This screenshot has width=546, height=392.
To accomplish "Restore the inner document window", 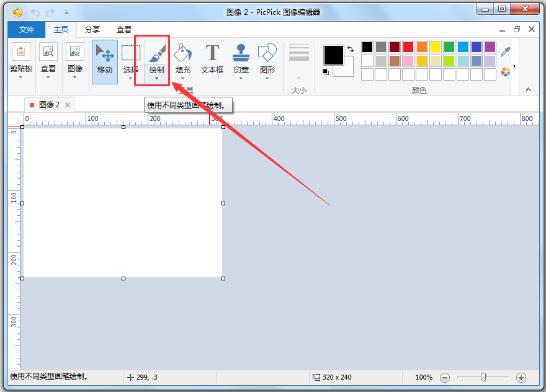I will pos(517,29).
